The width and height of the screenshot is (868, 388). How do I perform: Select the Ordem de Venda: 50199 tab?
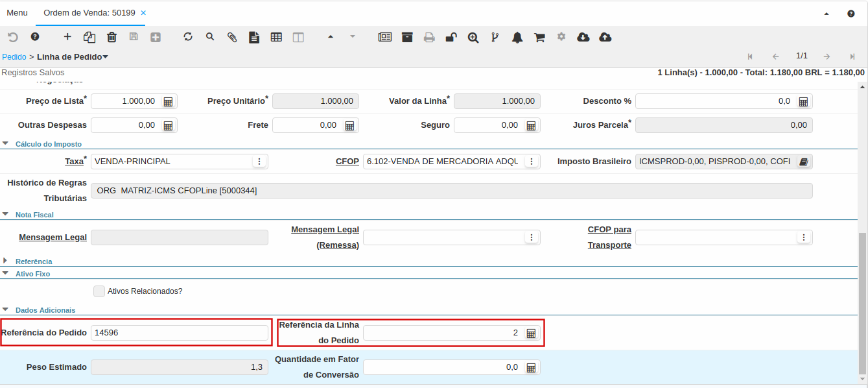(x=90, y=13)
